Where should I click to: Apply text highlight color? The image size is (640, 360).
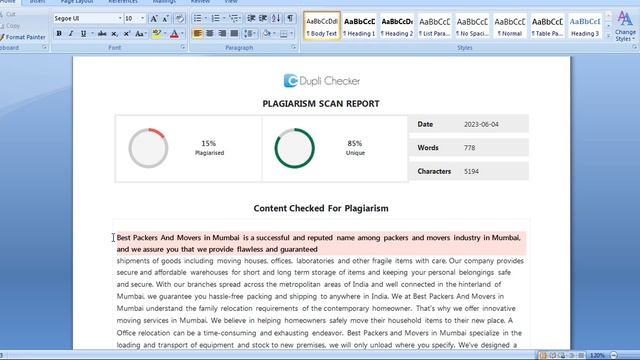pos(156,33)
